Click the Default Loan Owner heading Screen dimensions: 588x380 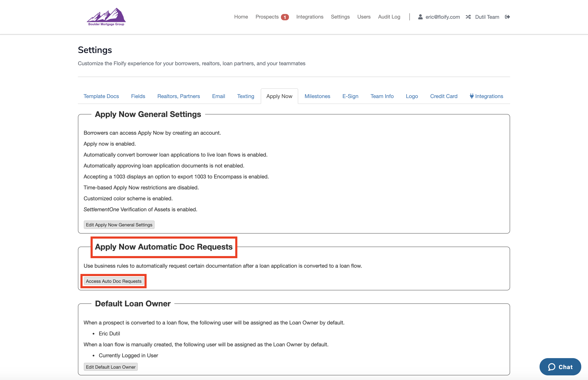pos(133,303)
